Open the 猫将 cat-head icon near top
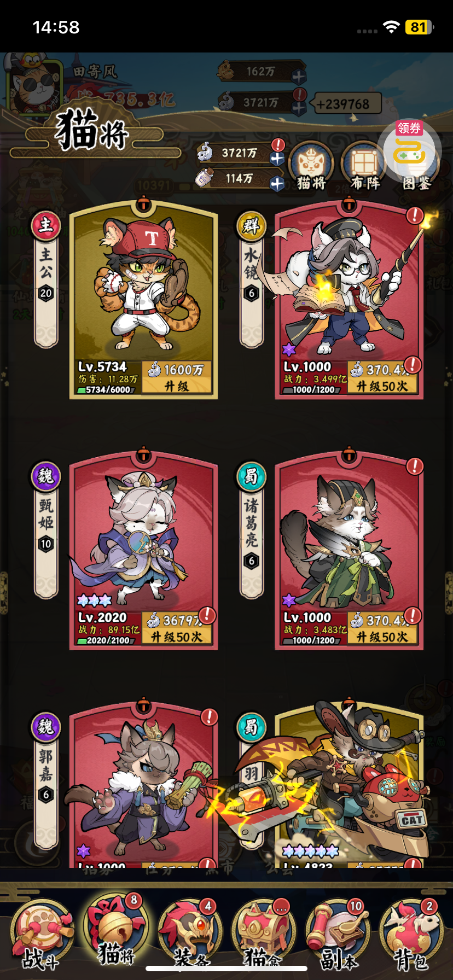Viewport: 453px width, 980px height. [x=311, y=166]
